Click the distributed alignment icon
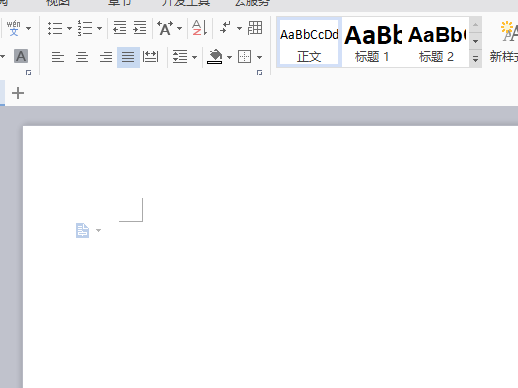The image size is (518, 388). tap(150, 57)
